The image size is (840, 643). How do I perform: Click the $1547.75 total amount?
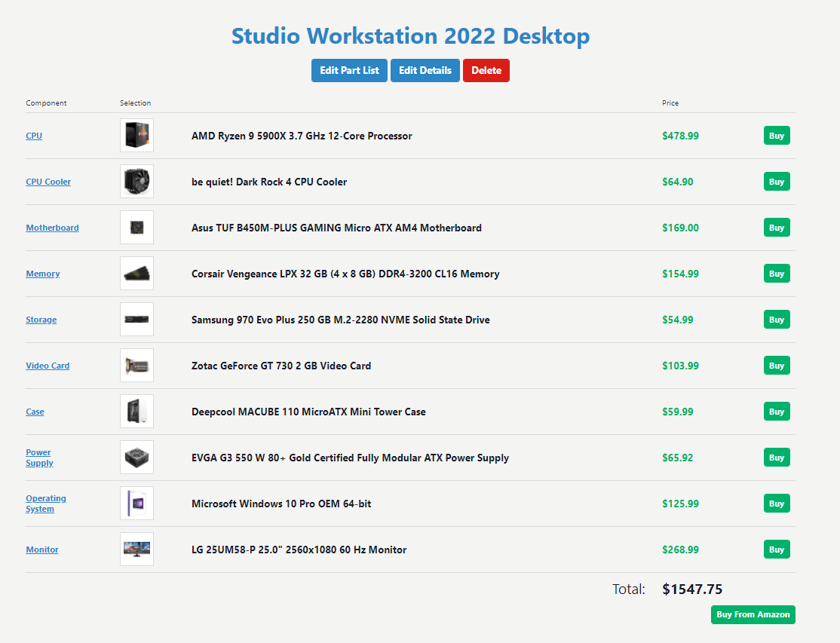coord(692,589)
